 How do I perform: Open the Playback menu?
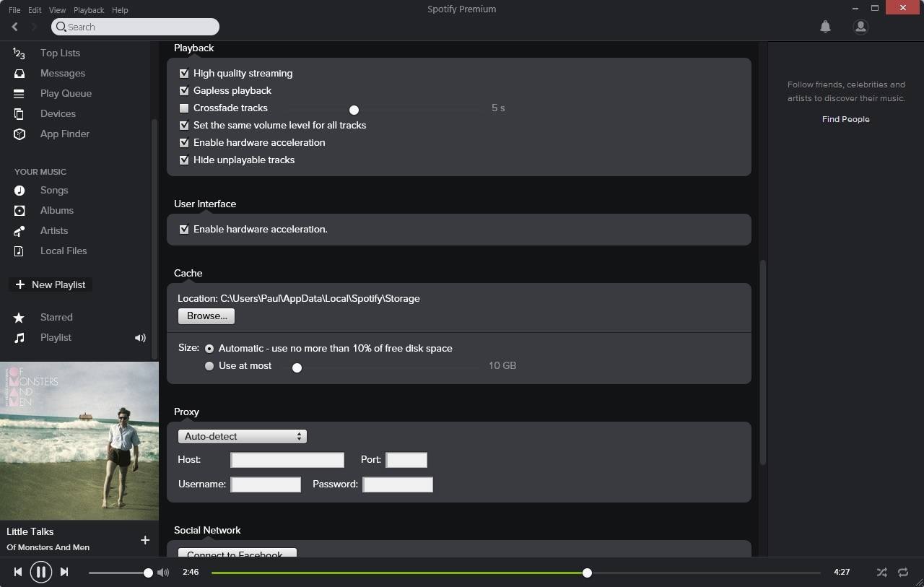pyautogui.click(x=89, y=10)
